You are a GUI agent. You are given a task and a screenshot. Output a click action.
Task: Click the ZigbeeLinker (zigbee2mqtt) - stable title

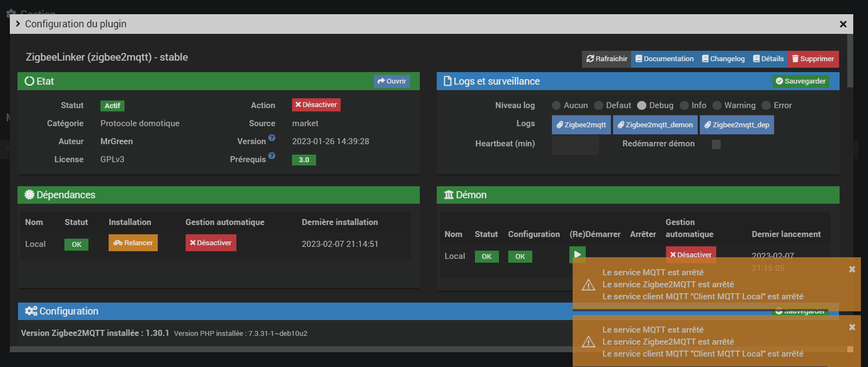tap(107, 57)
